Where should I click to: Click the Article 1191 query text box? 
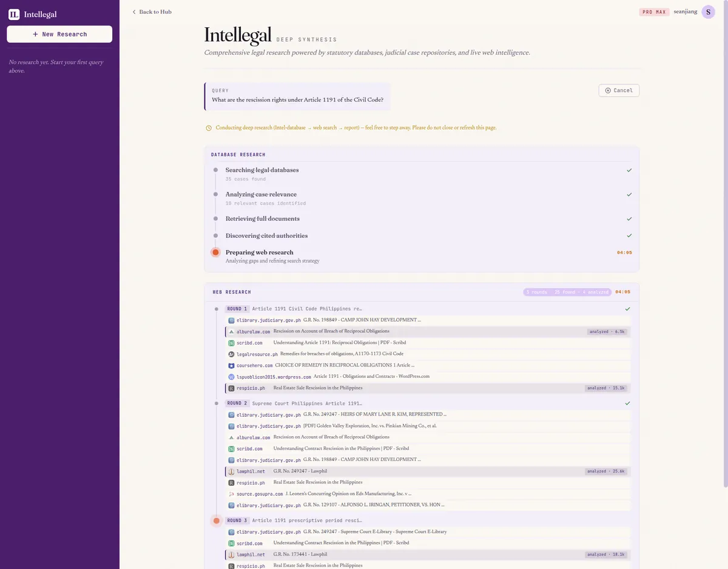(x=297, y=96)
